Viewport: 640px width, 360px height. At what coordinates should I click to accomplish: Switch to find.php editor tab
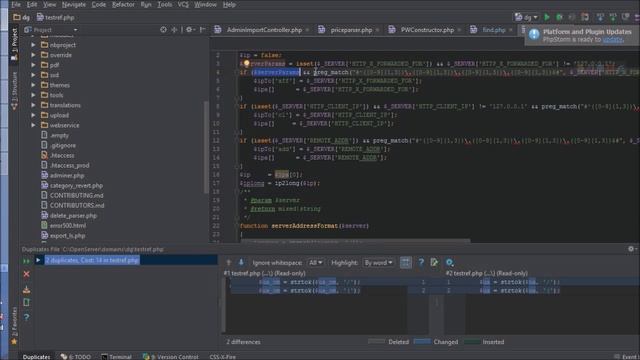point(493,30)
